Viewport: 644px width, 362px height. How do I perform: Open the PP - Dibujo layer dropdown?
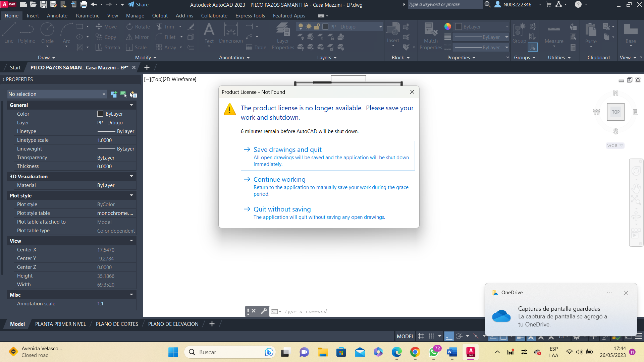pos(380,26)
